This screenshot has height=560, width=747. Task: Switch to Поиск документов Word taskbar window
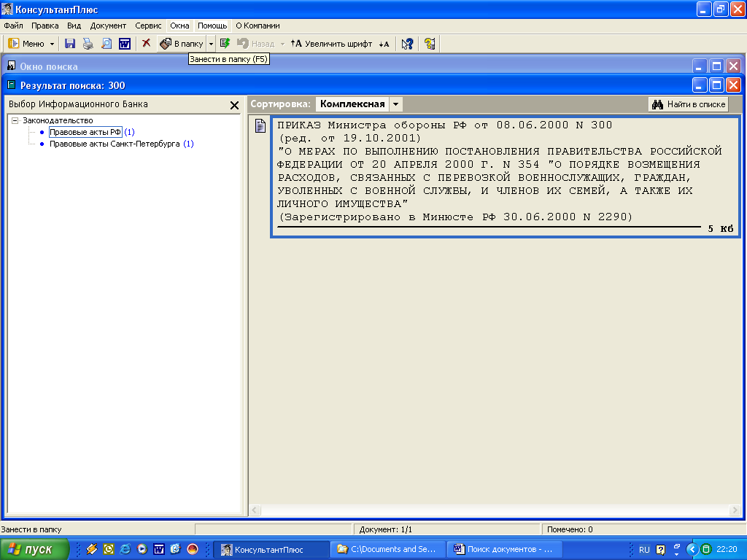point(504,550)
